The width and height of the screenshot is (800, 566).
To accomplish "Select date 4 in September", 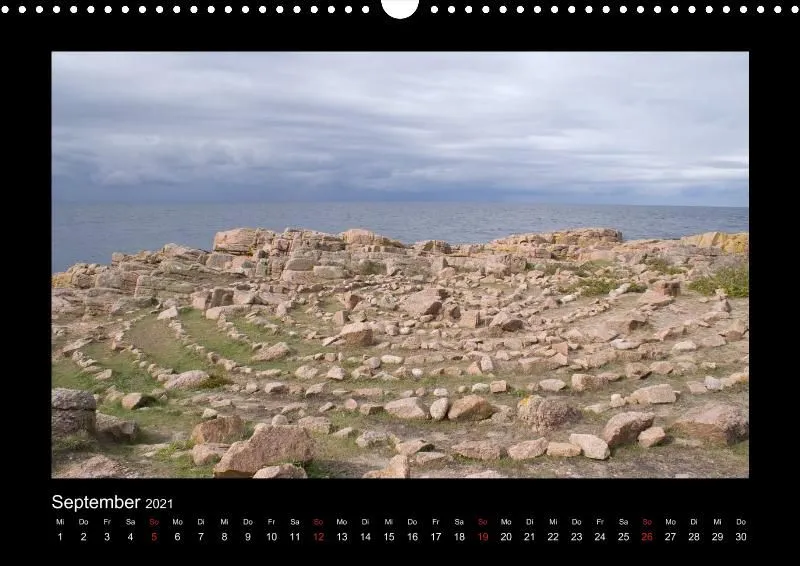I will tap(131, 537).
